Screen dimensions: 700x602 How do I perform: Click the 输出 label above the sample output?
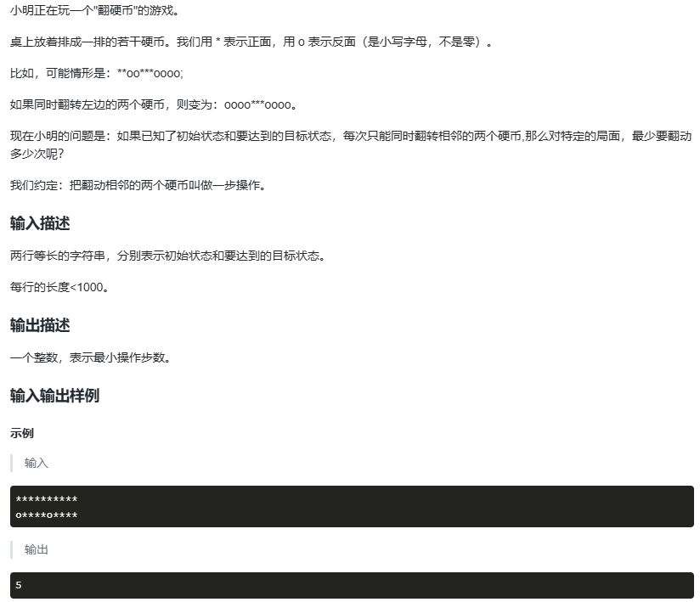pos(36,549)
